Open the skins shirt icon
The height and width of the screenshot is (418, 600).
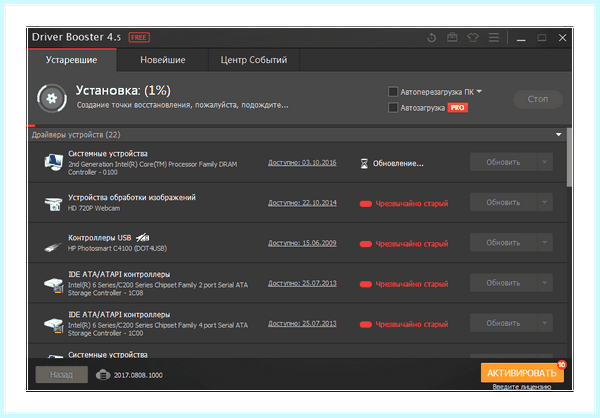473,38
